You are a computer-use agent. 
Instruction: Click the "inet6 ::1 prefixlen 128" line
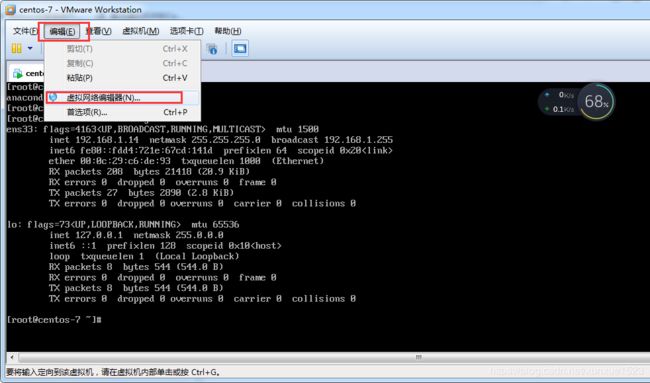165,246
